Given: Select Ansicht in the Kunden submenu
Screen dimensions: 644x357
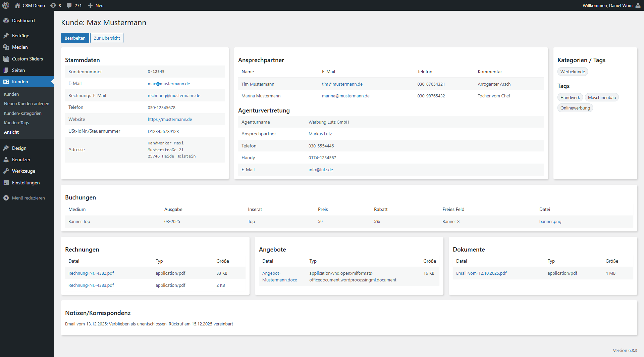Looking at the screenshot, I should (x=11, y=132).
